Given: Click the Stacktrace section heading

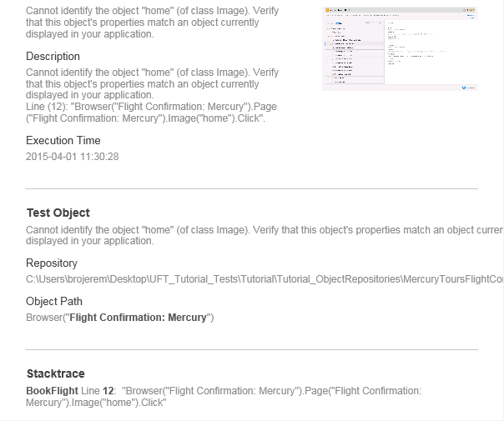Looking at the screenshot, I should coord(55,373).
